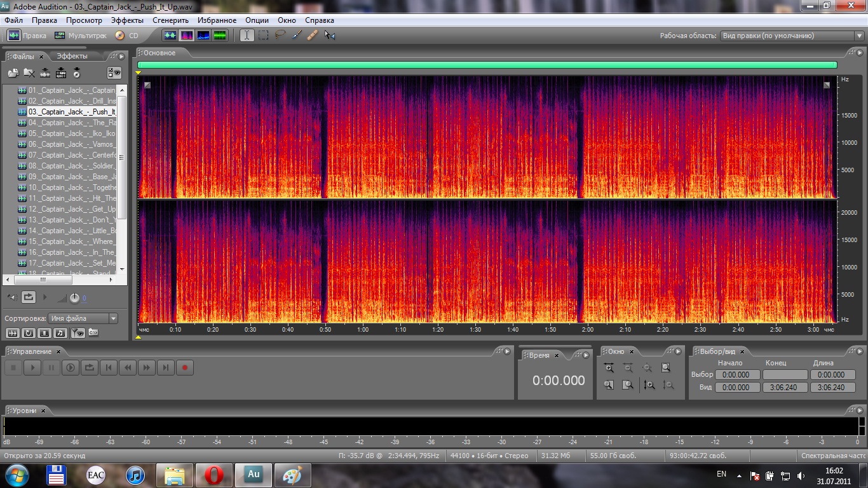Image resolution: width=868 pixels, height=488 pixels.
Task: Toggle Show Markers filter with eye
Action: click(77, 332)
